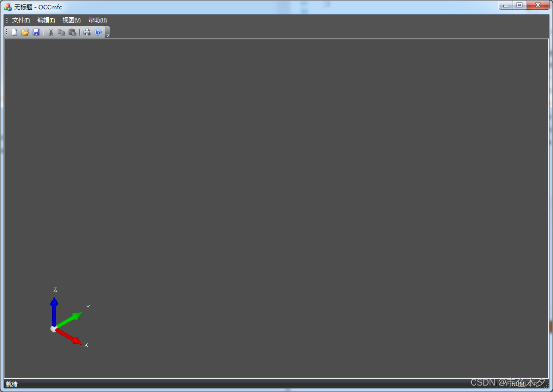Image resolution: width=553 pixels, height=392 pixels.
Task: Click the 就绪 status bar text
Action: pos(12,384)
